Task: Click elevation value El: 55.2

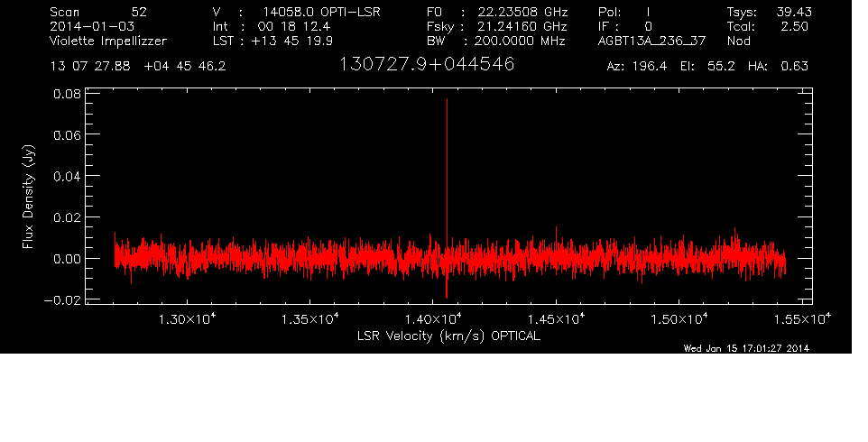Action: [710, 67]
